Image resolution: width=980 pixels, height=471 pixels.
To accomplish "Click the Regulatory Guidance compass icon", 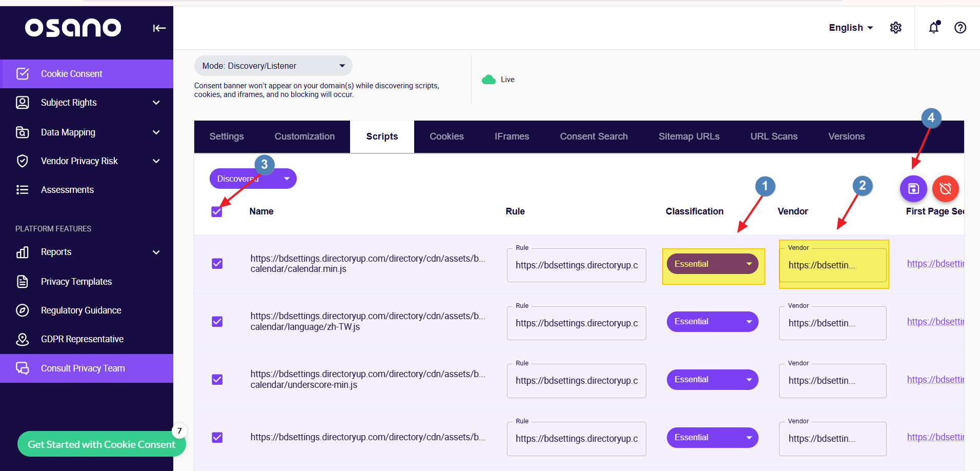I will tap(23, 310).
